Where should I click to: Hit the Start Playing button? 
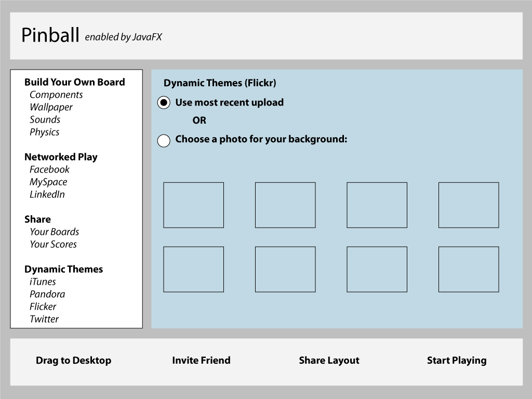click(457, 361)
